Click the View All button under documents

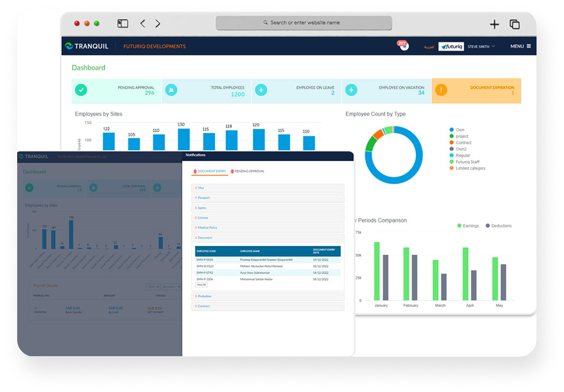[x=201, y=285]
